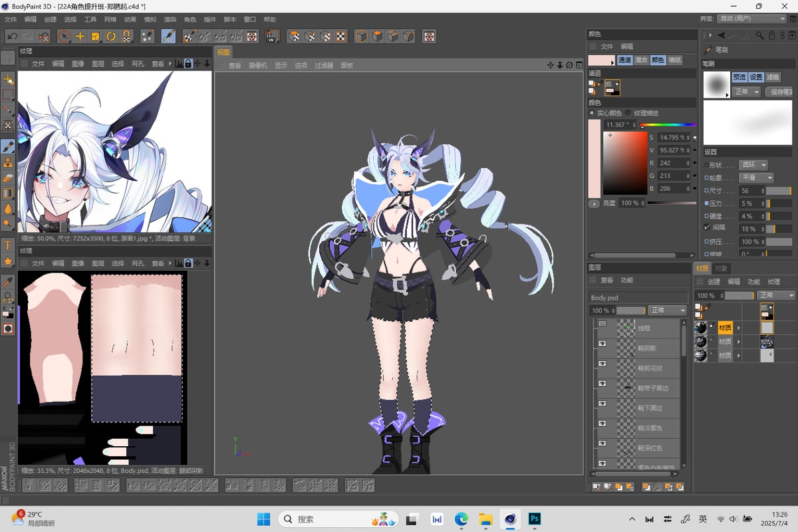Select the 纹理描绘 radio option
798x532 pixels.
(627, 113)
